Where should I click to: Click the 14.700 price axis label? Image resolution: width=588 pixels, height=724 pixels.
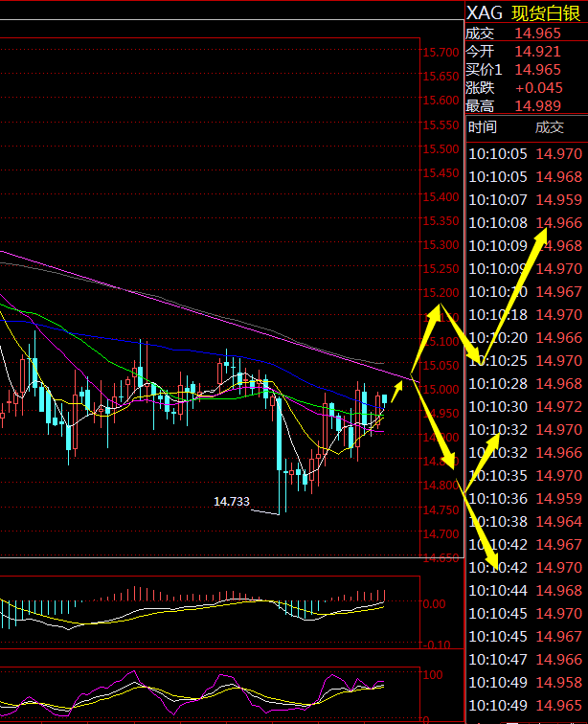click(x=441, y=534)
